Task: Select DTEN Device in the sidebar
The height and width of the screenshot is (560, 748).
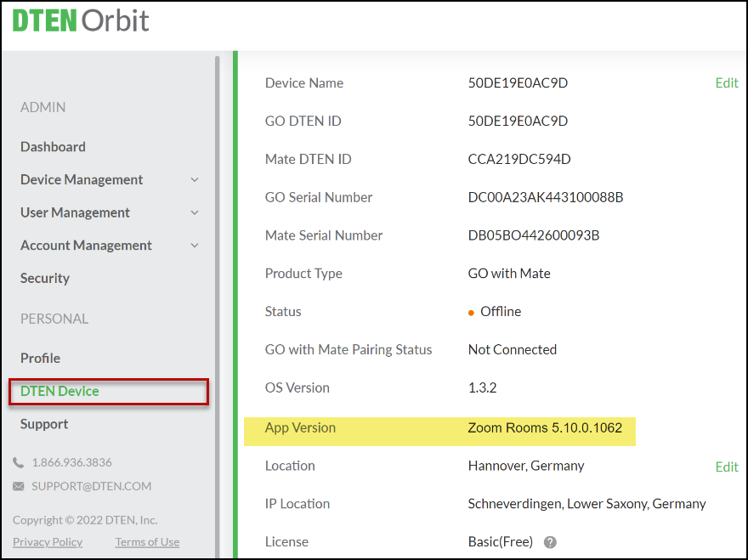Action: [109, 392]
